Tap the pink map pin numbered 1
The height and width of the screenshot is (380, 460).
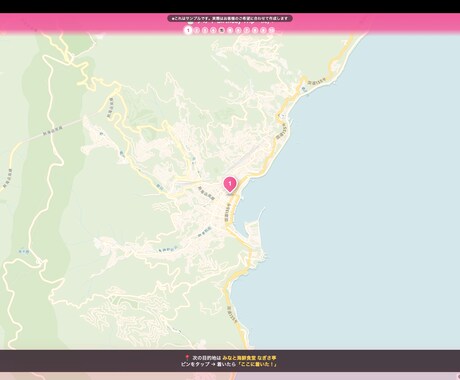[230, 185]
